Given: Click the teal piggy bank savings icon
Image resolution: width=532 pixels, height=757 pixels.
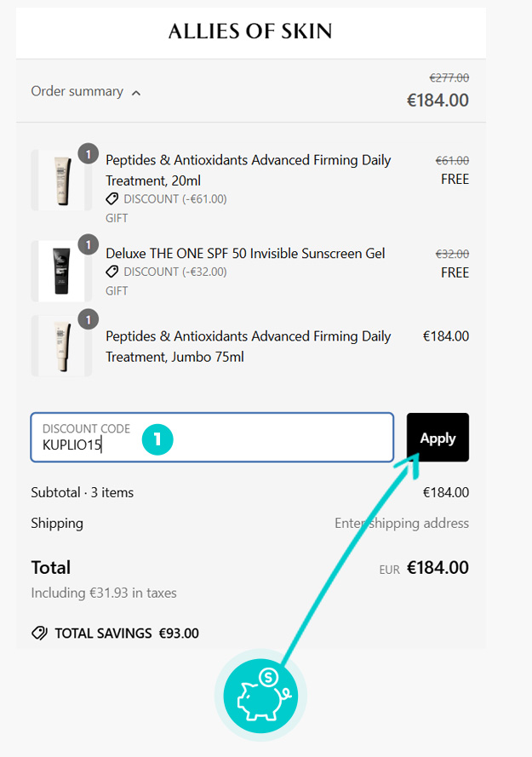Looking at the screenshot, I should click(x=260, y=696).
